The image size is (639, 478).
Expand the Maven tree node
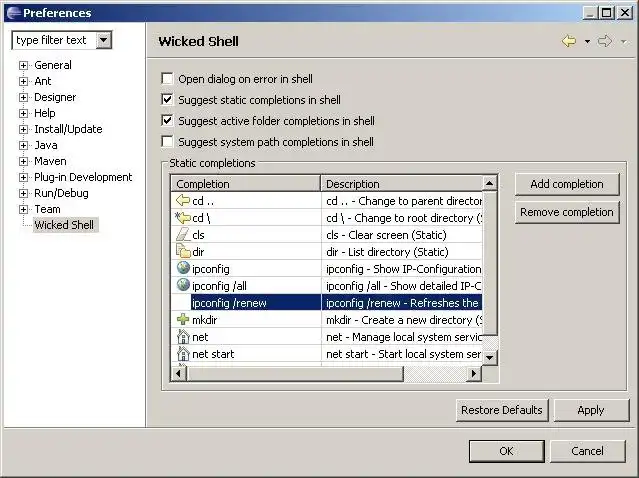coord(23,161)
